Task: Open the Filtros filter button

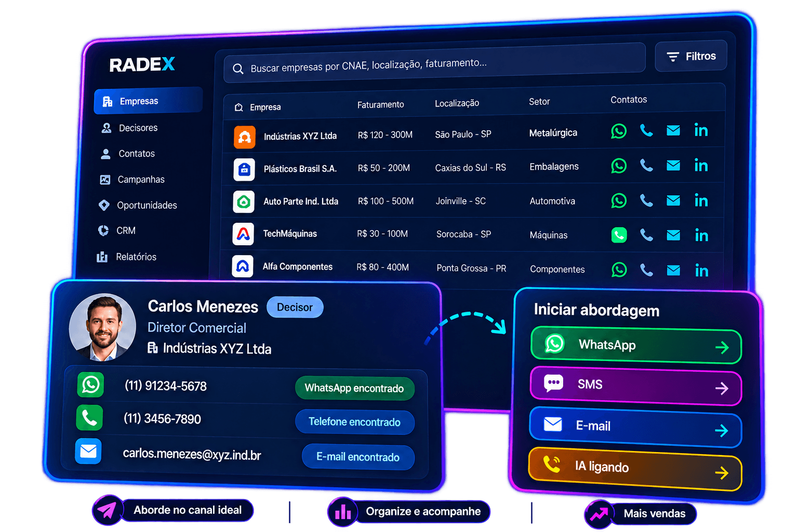Action: point(691,56)
